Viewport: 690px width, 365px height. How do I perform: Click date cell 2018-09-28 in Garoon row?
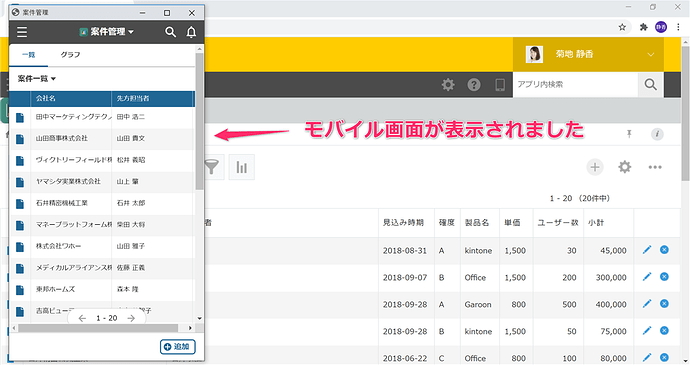click(405, 305)
